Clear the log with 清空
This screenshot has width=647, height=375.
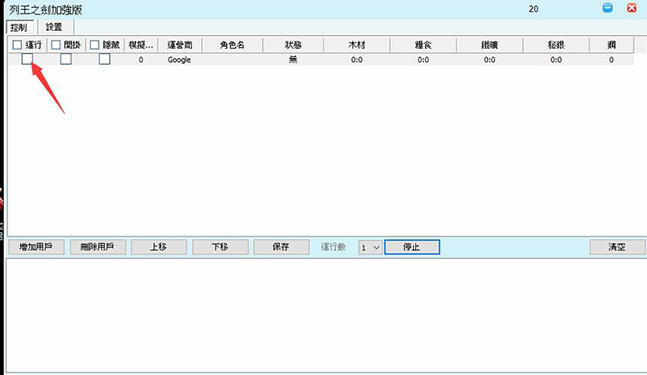(x=617, y=247)
